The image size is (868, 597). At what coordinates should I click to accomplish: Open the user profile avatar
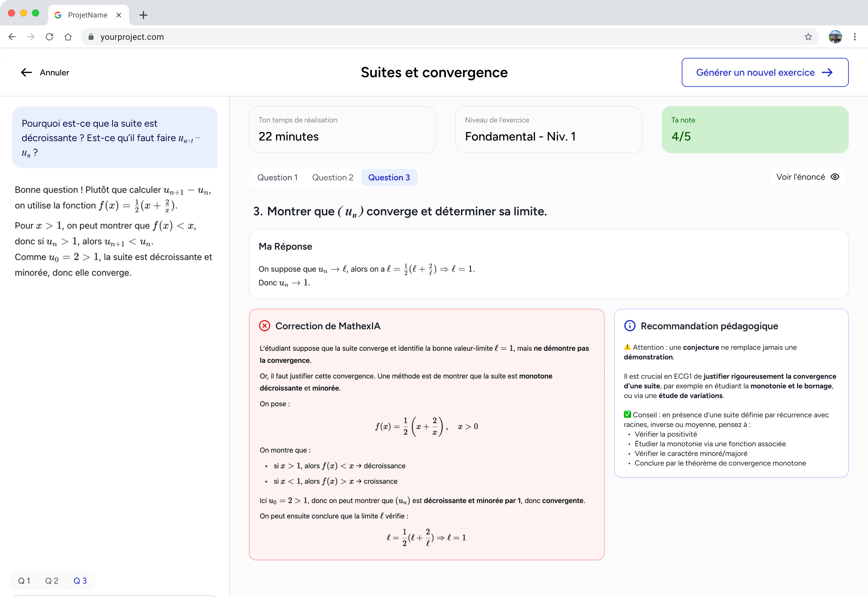835,37
